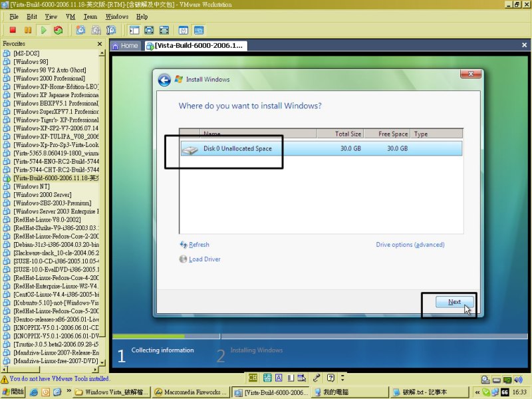Select the Disk 0 Unallocated Space row
The width and height of the screenshot is (532, 399).
(321, 148)
